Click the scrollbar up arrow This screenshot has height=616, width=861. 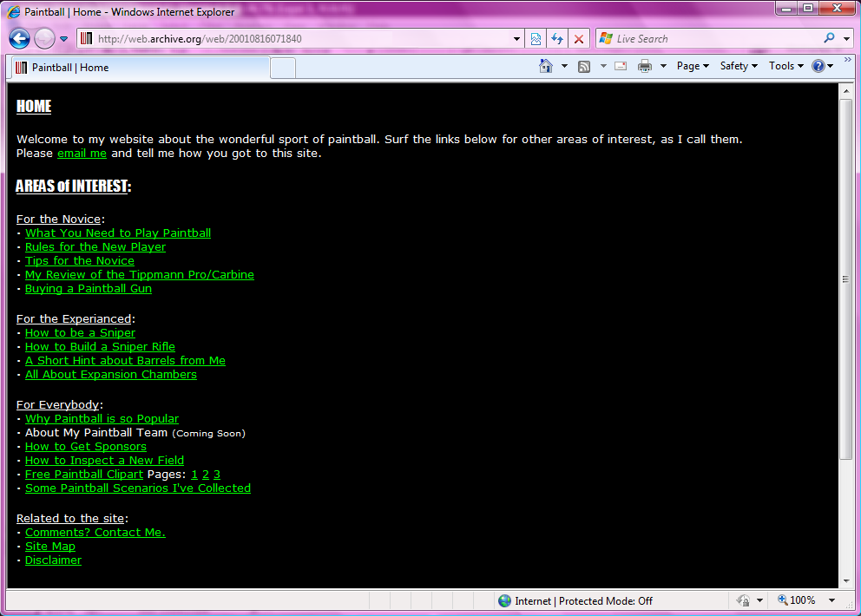point(846,91)
